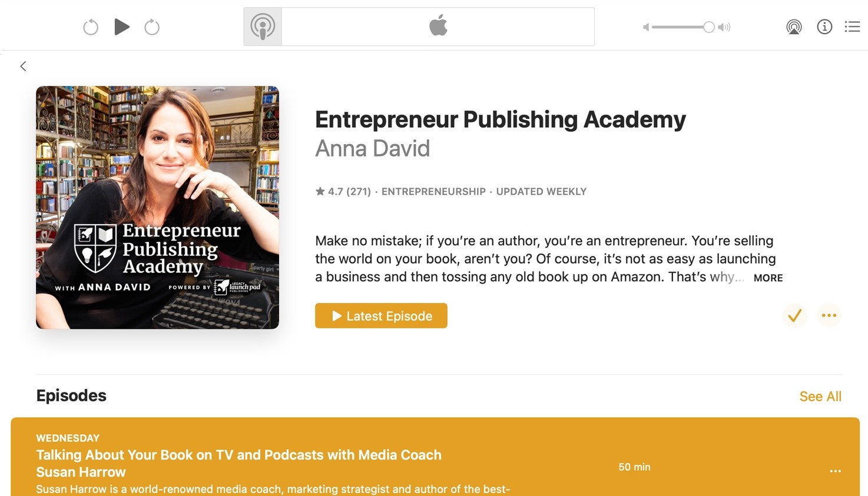This screenshot has width=868, height=496.
Task: Open the show's more options ellipsis
Action: pyautogui.click(x=829, y=316)
